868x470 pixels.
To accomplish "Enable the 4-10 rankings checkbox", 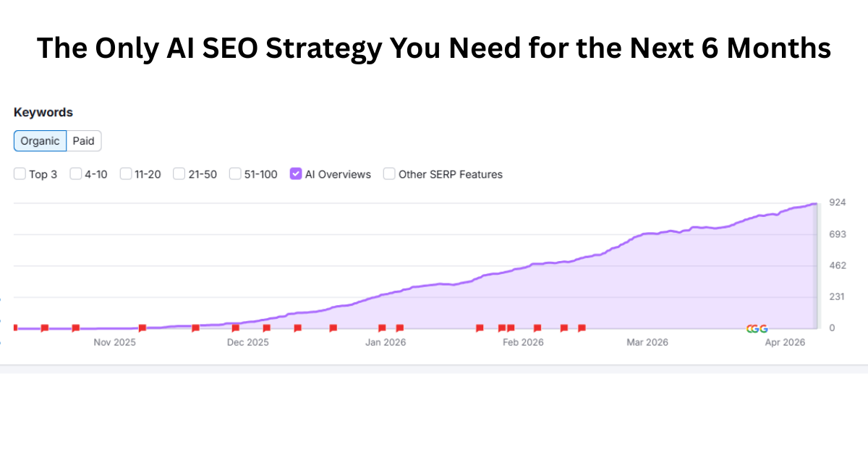I will click(76, 174).
